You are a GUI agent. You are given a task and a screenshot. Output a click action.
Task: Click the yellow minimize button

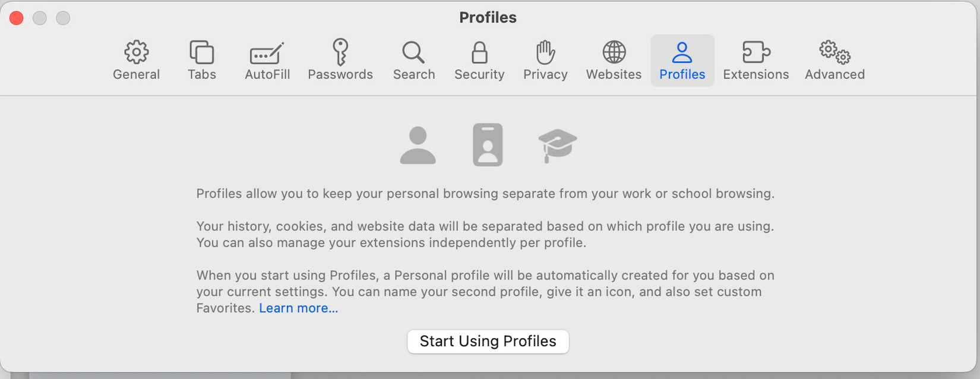(x=40, y=18)
